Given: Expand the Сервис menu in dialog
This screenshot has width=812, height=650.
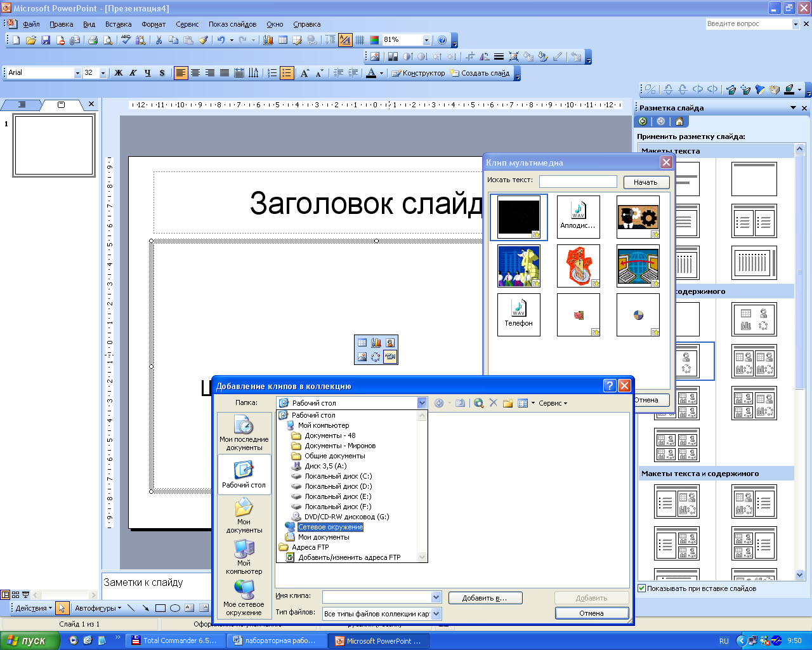Looking at the screenshot, I should 553,403.
